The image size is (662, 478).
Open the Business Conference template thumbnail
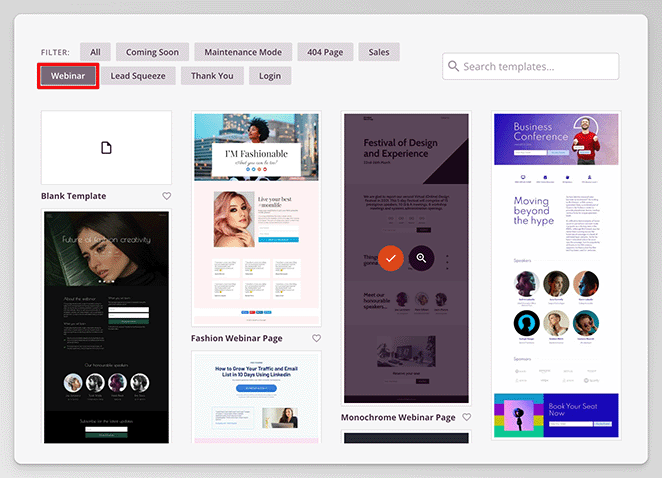click(556, 250)
